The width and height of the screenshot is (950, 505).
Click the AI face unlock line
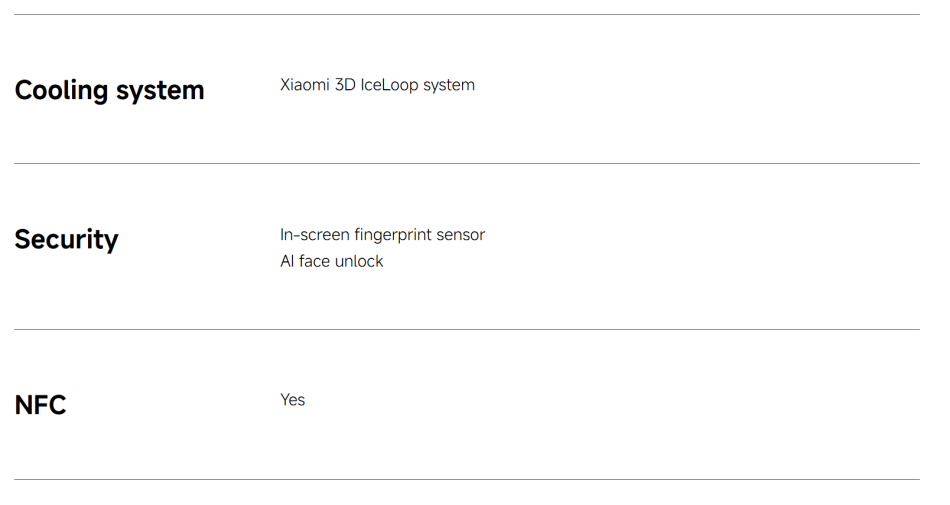331,261
